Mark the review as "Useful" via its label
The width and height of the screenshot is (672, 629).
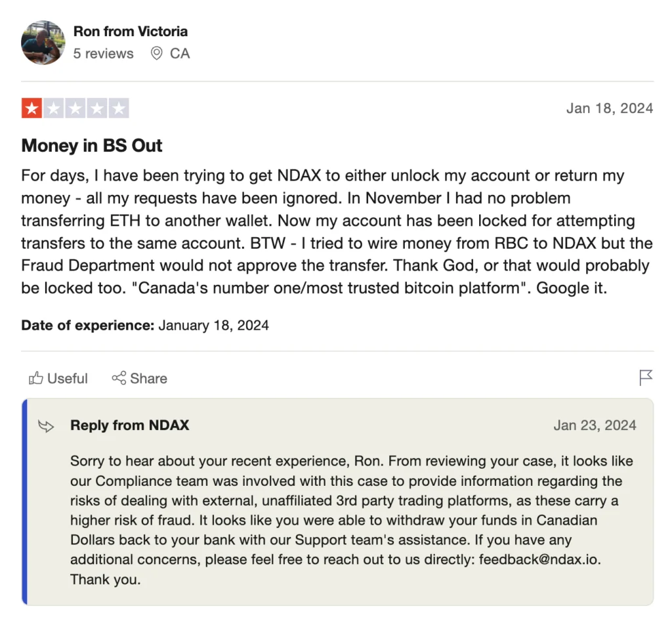tap(67, 379)
